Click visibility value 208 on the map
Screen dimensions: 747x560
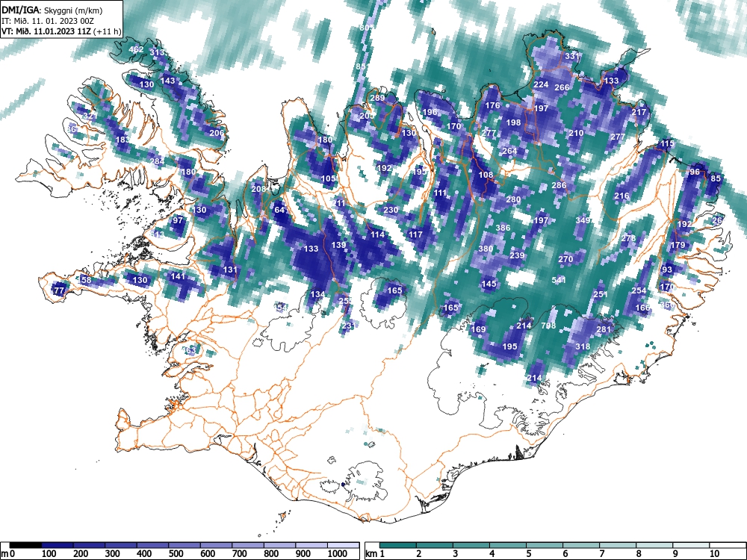coord(258,189)
